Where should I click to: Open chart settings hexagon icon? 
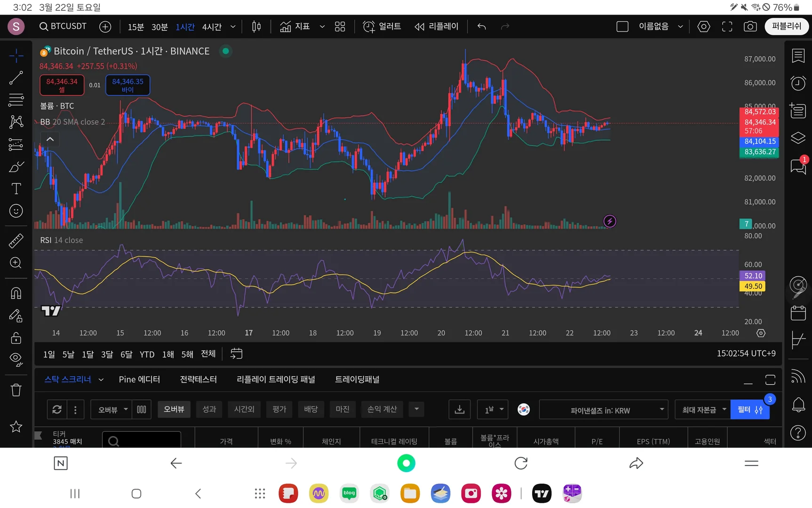703,27
